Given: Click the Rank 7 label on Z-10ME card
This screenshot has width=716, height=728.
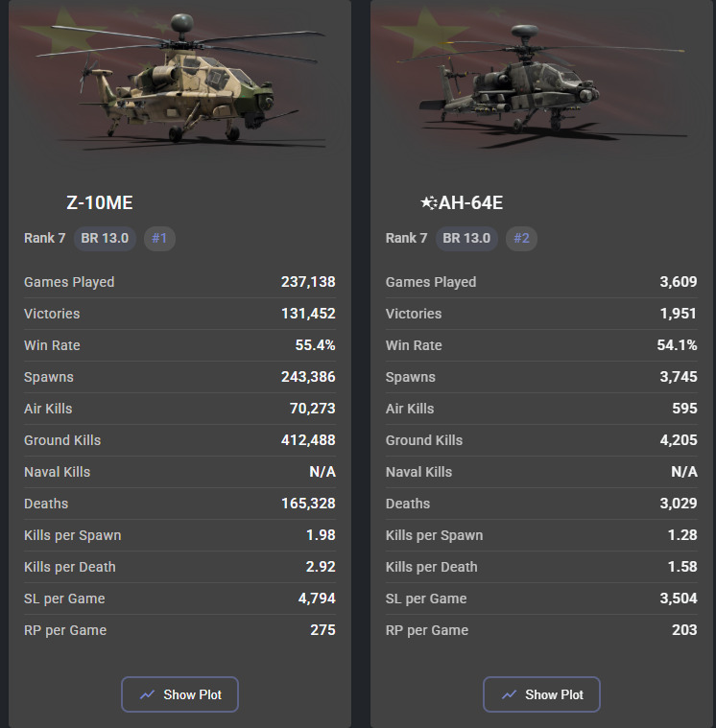Looking at the screenshot, I should (45, 238).
